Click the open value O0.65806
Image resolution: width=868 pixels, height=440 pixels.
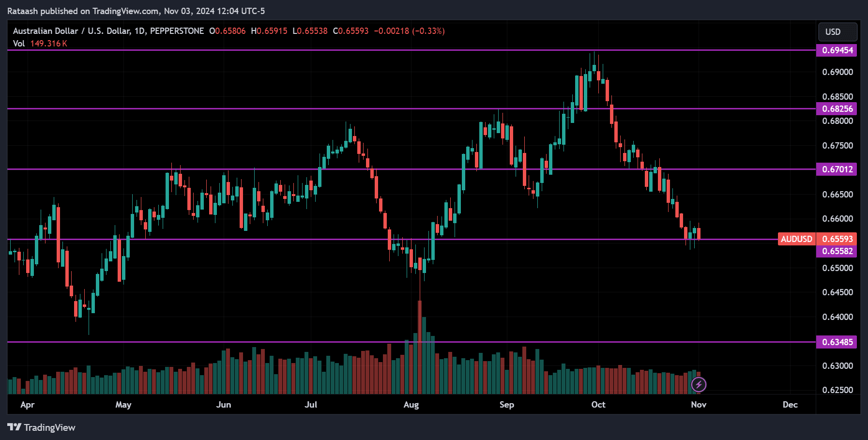click(228, 31)
